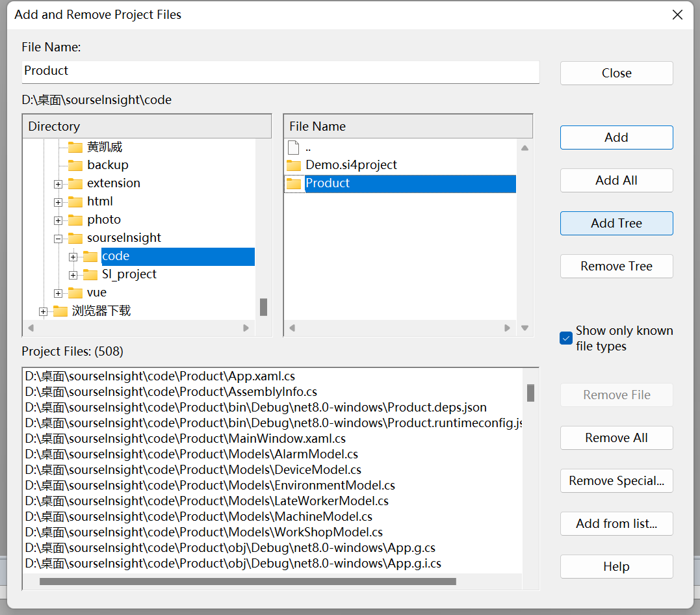The image size is (700, 615).
Task: Click the Add All button
Action: pyautogui.click(x=617, y=180)
